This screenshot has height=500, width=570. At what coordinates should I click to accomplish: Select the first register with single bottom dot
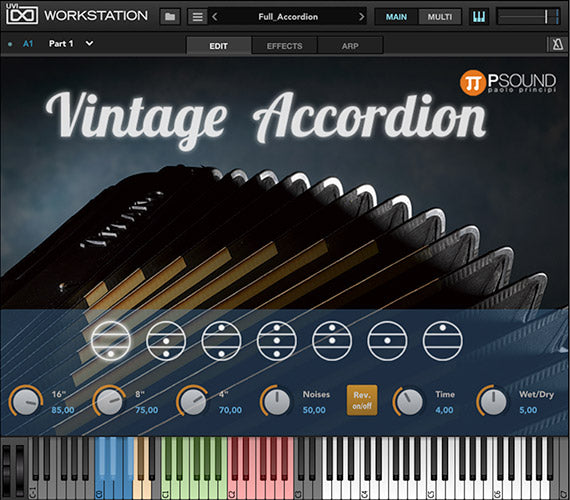coord(111,341)
